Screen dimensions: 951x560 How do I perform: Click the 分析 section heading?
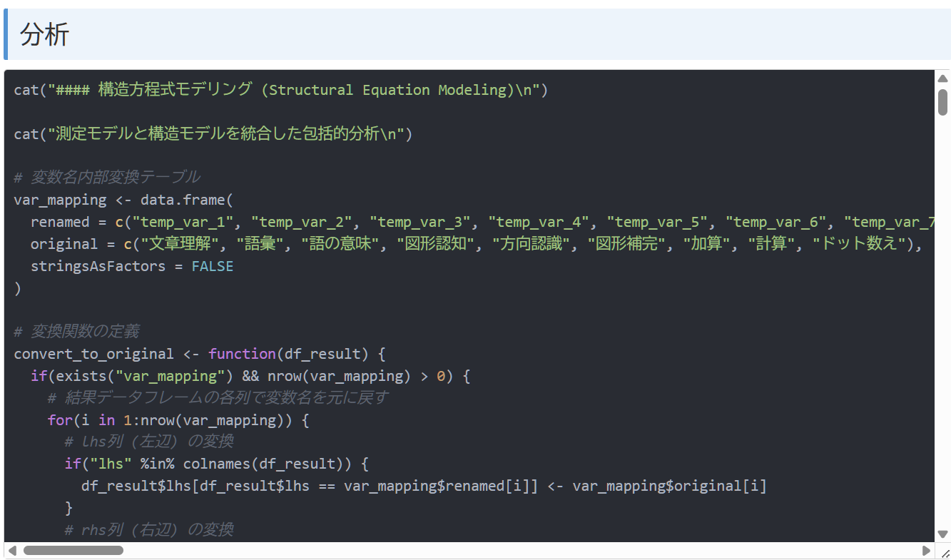(x=44, y=34)
